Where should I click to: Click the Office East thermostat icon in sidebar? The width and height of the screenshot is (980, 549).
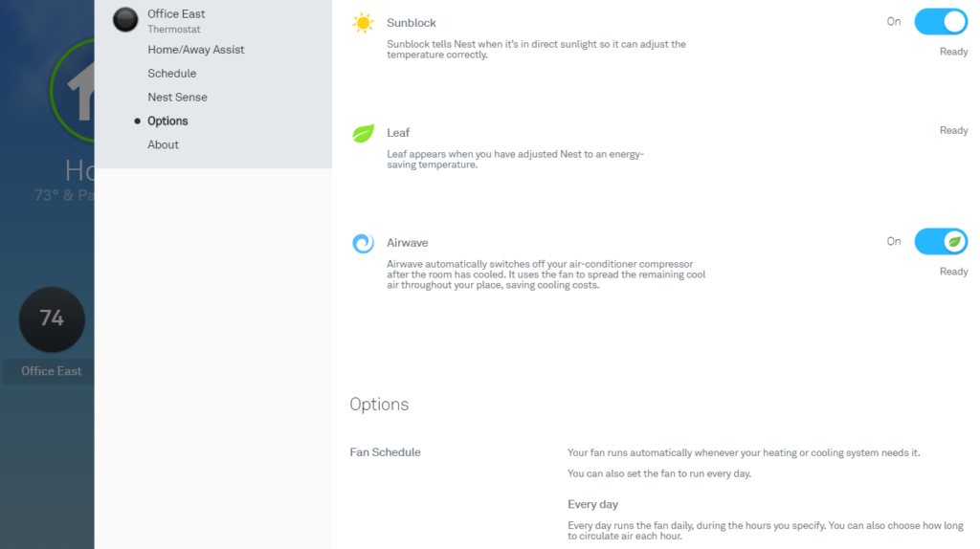click(x=125, y=20)
